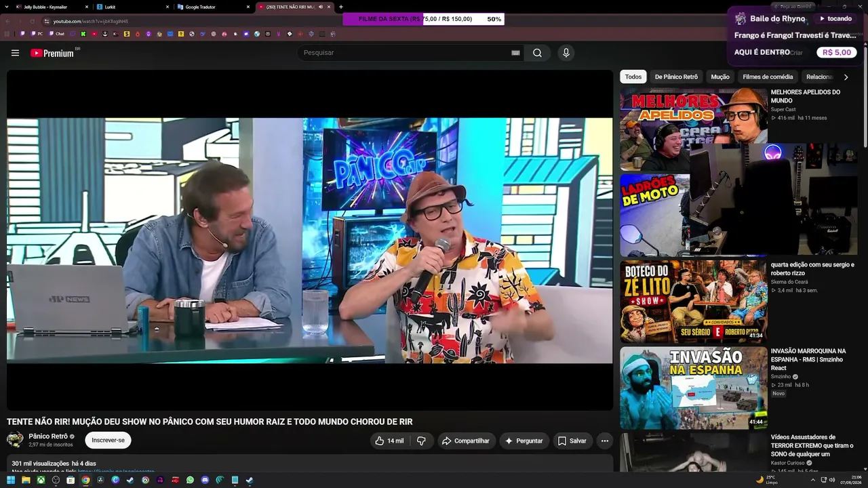Click the R$ 5,00 donation button

[837, 52]
